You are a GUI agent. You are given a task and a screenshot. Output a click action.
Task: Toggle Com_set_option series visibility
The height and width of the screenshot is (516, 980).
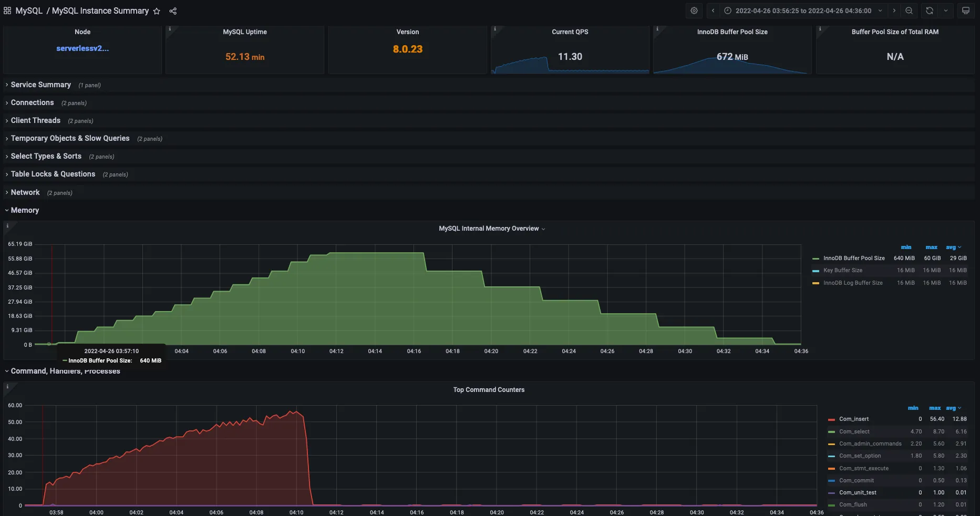tap(860, 456)
